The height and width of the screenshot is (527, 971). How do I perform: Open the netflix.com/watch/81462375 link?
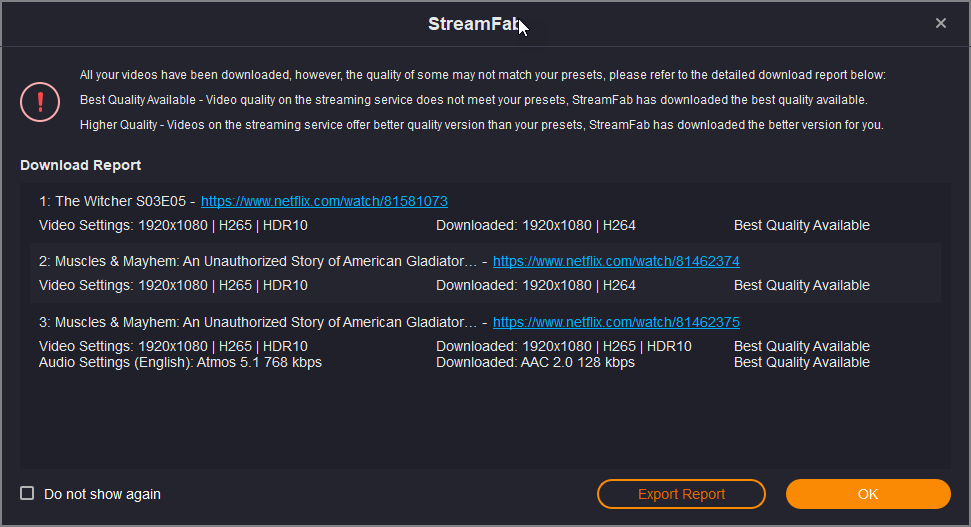[616, 322]
